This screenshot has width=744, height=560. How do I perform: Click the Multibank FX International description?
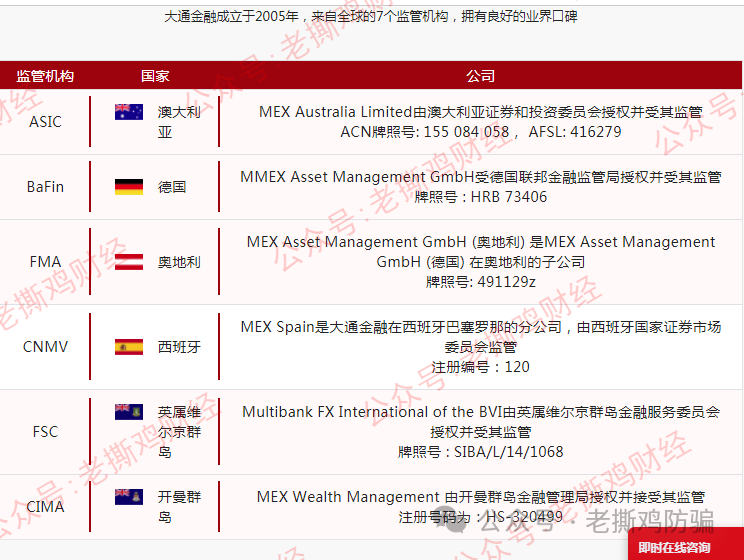click(480, 421)
